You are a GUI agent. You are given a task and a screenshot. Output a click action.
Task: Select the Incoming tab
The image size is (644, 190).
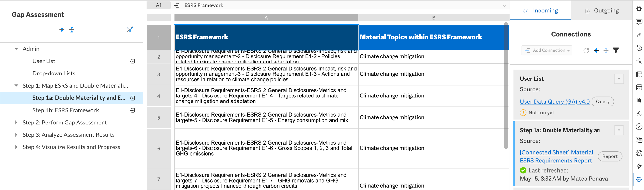tap(540, 11)
